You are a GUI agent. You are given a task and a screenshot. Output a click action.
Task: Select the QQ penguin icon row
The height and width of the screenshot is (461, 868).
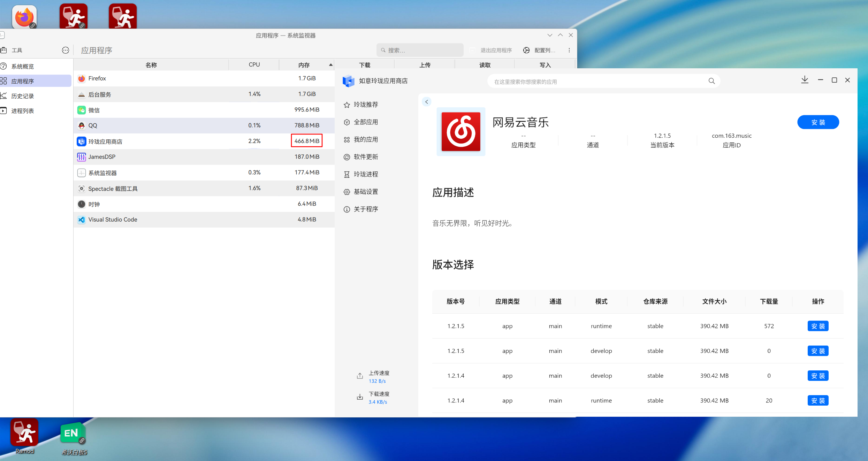82,125
